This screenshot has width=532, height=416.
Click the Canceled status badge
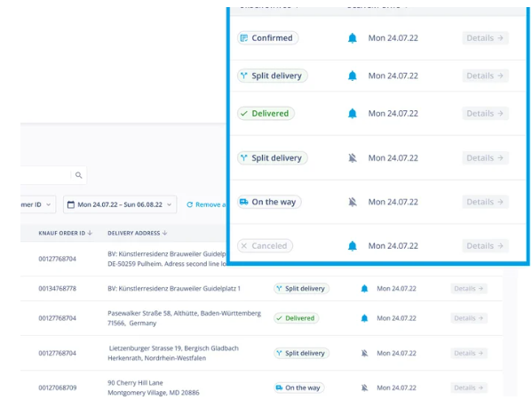pyautogui.click(x=265, y=246)
